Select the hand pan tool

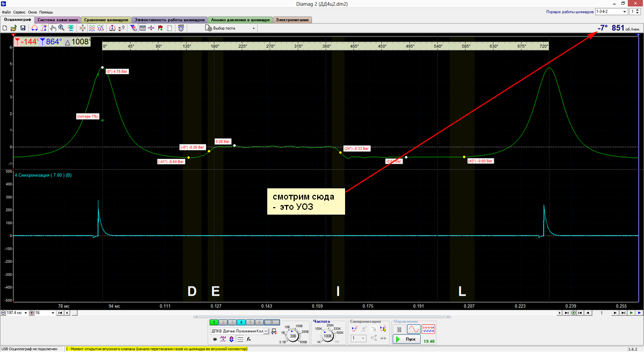(x=53, y=28)
